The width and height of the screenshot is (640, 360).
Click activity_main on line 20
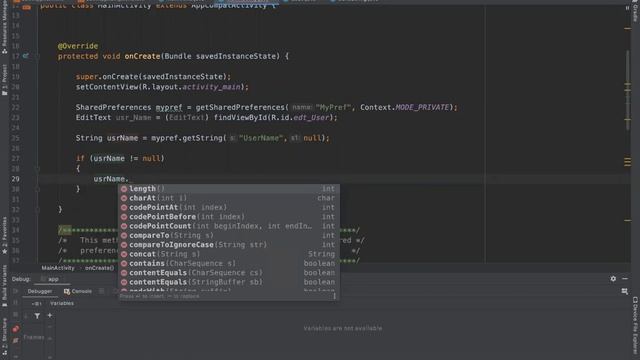(x=211, y=87)
